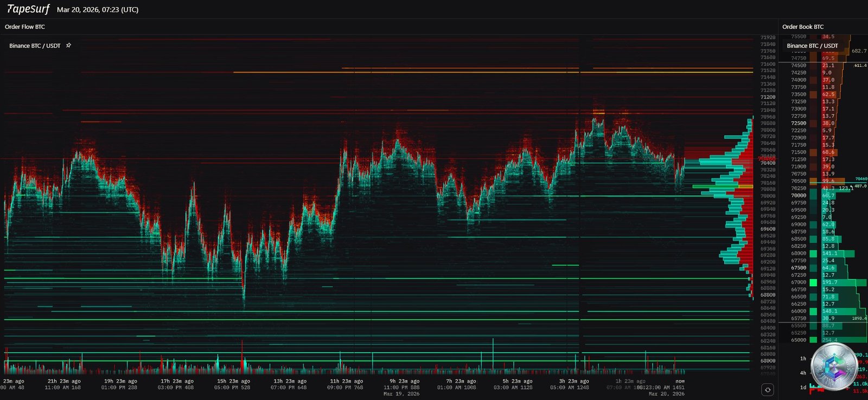Viewport: 868px width, 400px height.
Task: Click the Binance BTC / USDT label in Order Book
Action: point(812,46)
